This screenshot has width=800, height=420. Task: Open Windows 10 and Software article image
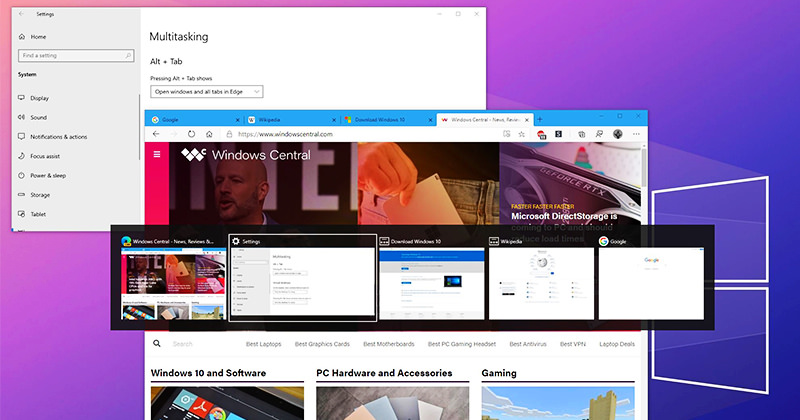[x=227, y=403]
